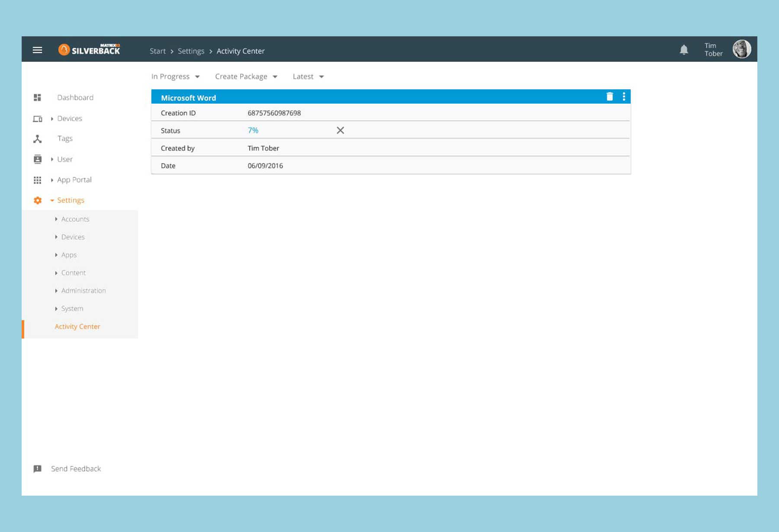Expand the App Portal menu arrow

pyautogui.click(x=52, y=180)
